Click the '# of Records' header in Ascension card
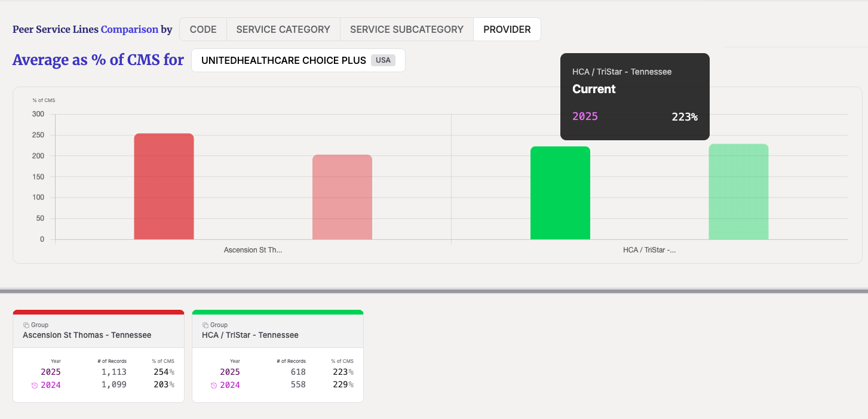868x419 pixels. point(112,361)
